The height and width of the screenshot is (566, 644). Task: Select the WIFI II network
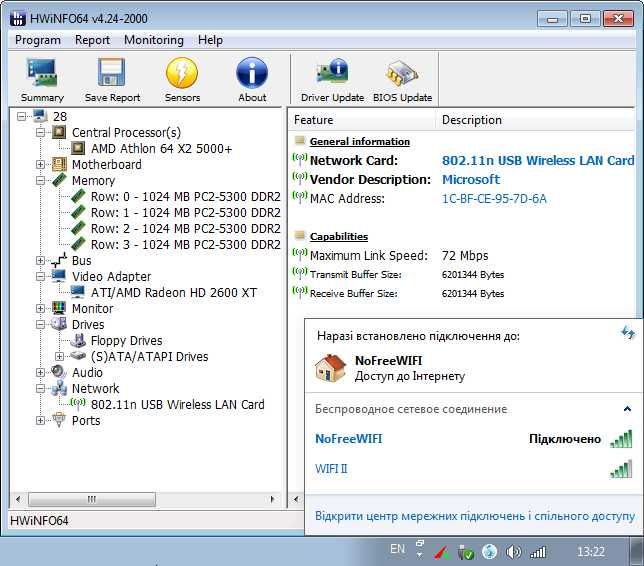click(474, 469)
